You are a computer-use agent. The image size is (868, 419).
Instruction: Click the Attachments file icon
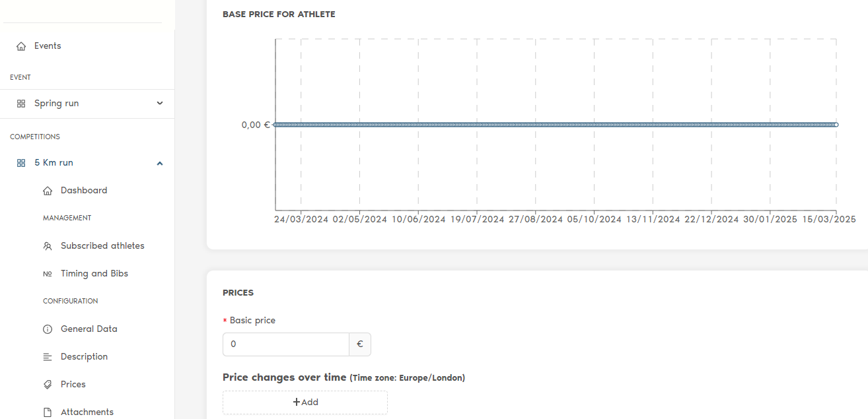(48, 412)
